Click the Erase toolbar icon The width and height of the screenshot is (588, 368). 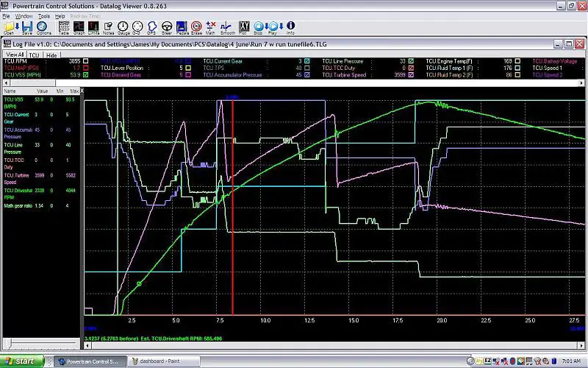(x=196, y=27)
